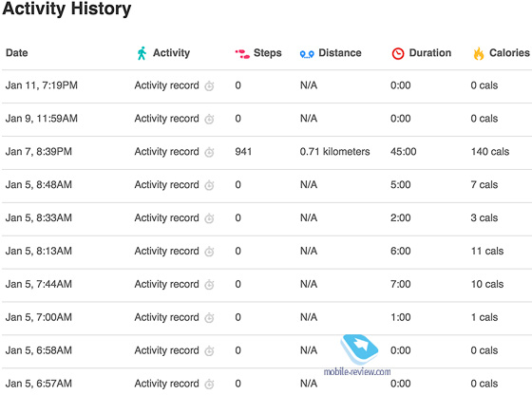Viewport: 532px width, 395px height.
Task: Open Activity record for Jan 9, 11:59AM
Action: click(x=166, y=119)
